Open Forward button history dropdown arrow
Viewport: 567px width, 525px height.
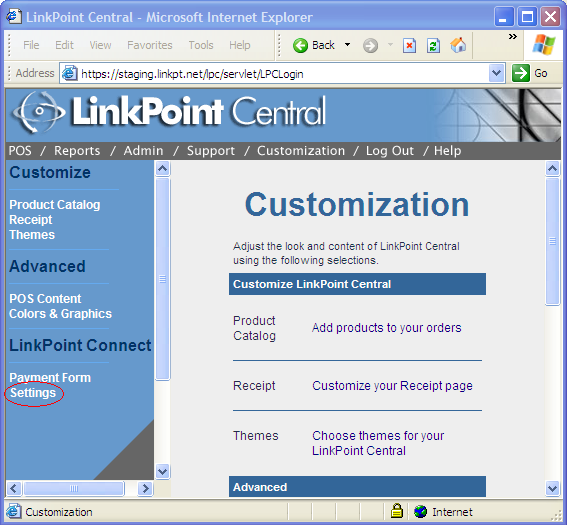pyautogui.click(x=390, y=45)
